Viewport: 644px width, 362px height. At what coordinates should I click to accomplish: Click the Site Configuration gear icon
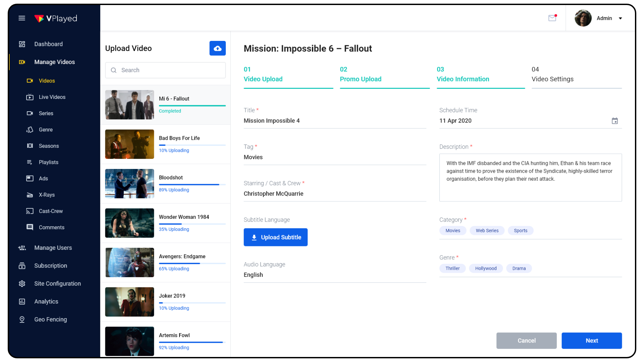point(22,284)
